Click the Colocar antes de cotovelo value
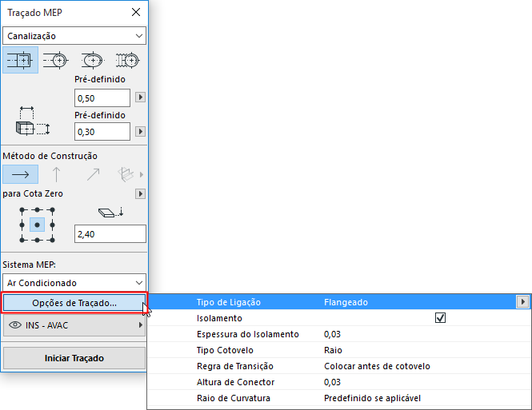The height and width of the screenshot is (410, 532). (377, 366)
